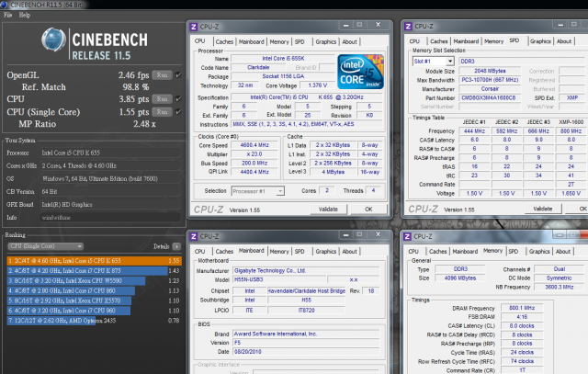Minimize the top-left CPU-Z CPU window
Viewport: 588px width, 374px height.
pyautogui.click(x=345, y=26)
